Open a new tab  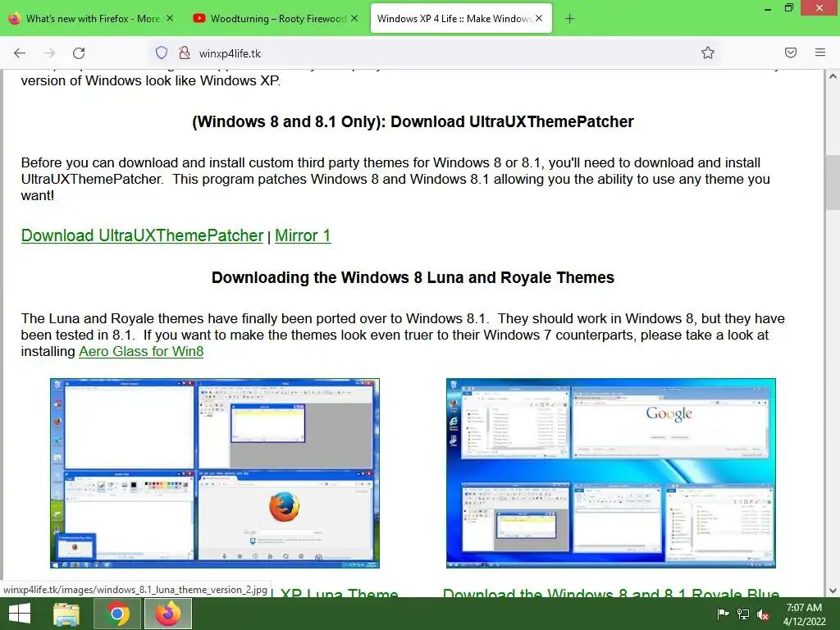pyautogui.click(x=569, y=19)
